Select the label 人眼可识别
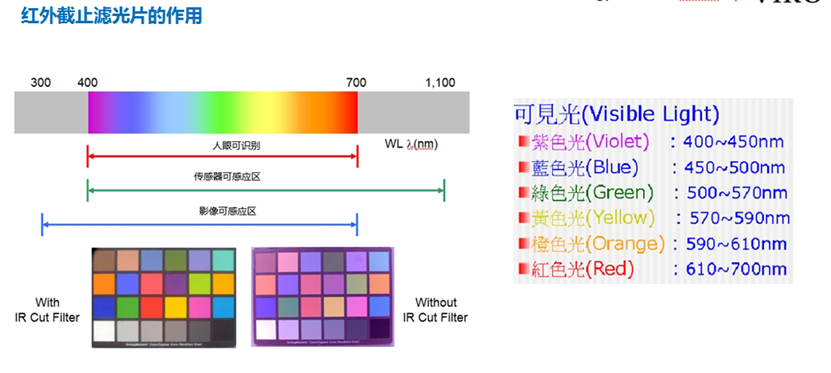 (x=236, y=146)
